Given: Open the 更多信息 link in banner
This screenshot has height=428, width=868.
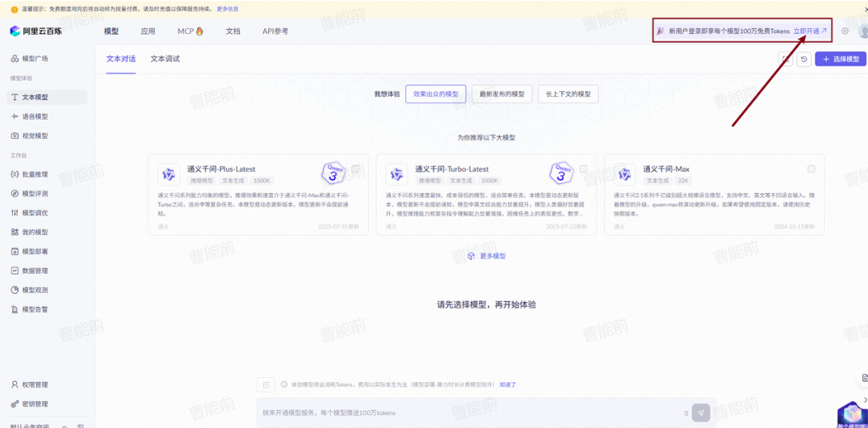Looking at the screenshot, I should pos(227,9).
